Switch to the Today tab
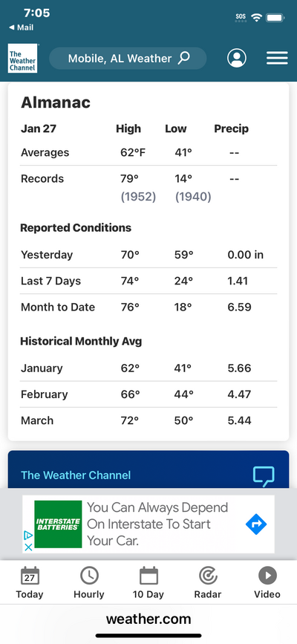The height and width of the screenshot is (644, 297). [30, 582]
